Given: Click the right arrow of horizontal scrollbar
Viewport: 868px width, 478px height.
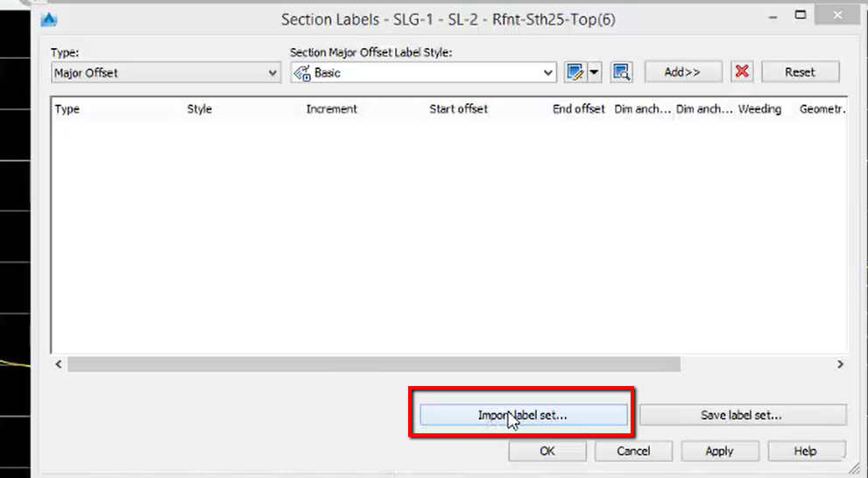Looking at the screenshot, I should [x=840, y=364].
